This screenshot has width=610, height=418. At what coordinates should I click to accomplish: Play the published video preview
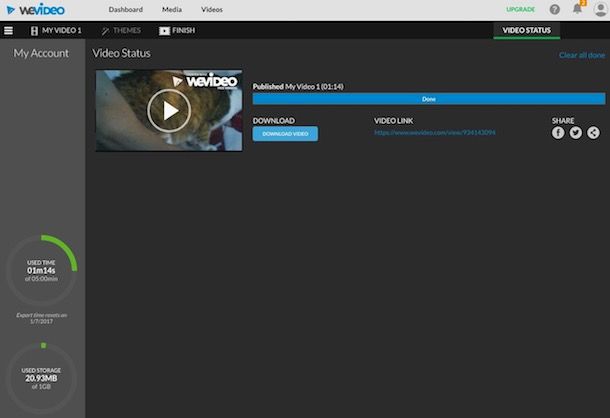coord(169,110)
